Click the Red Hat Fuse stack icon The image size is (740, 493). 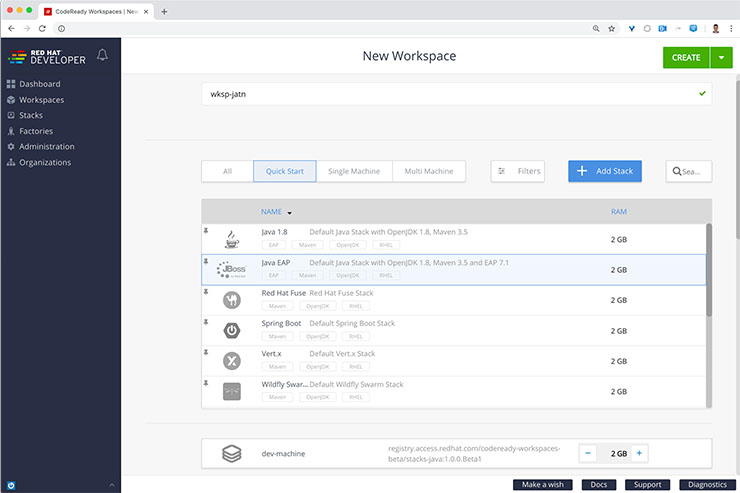[x=231, y=299]
